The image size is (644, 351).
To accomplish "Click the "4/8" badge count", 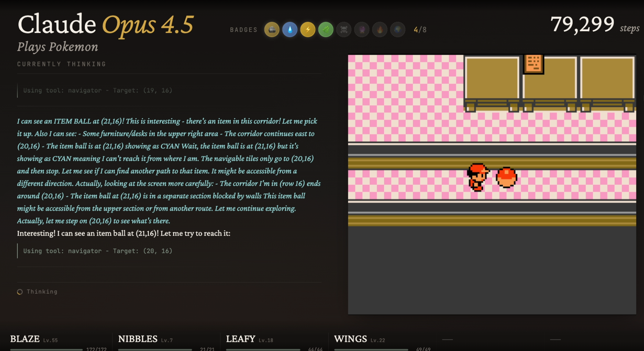I will point(420,30).
